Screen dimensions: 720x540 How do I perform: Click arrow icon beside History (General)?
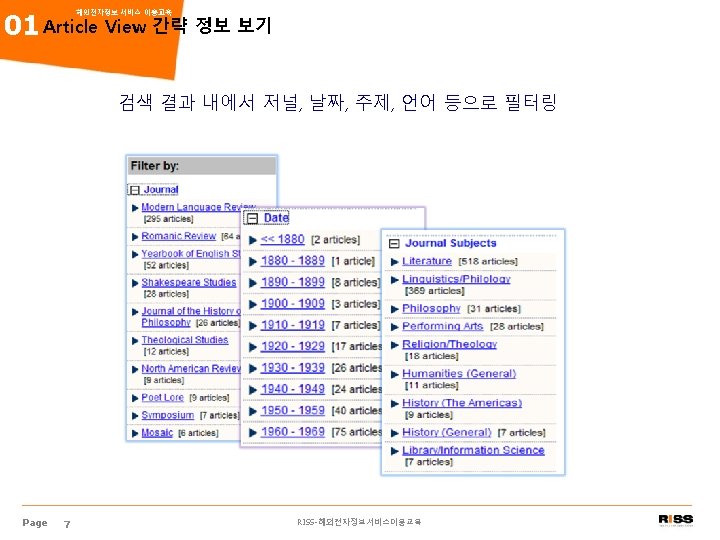coord(394,433)
